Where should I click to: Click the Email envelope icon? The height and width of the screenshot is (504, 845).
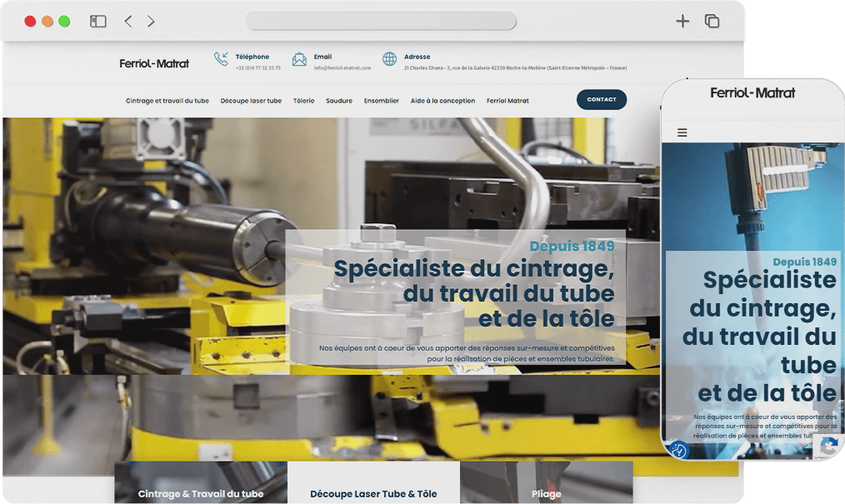tap(299, 59)
